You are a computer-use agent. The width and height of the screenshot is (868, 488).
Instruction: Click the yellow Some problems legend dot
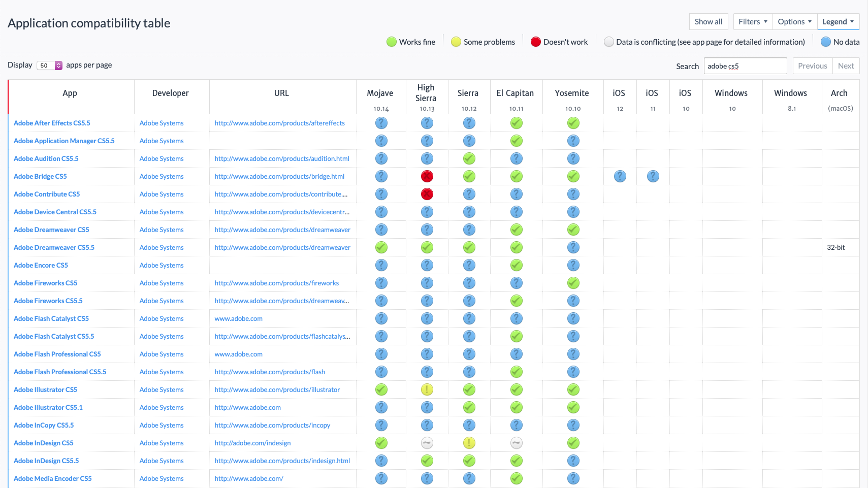456,42
